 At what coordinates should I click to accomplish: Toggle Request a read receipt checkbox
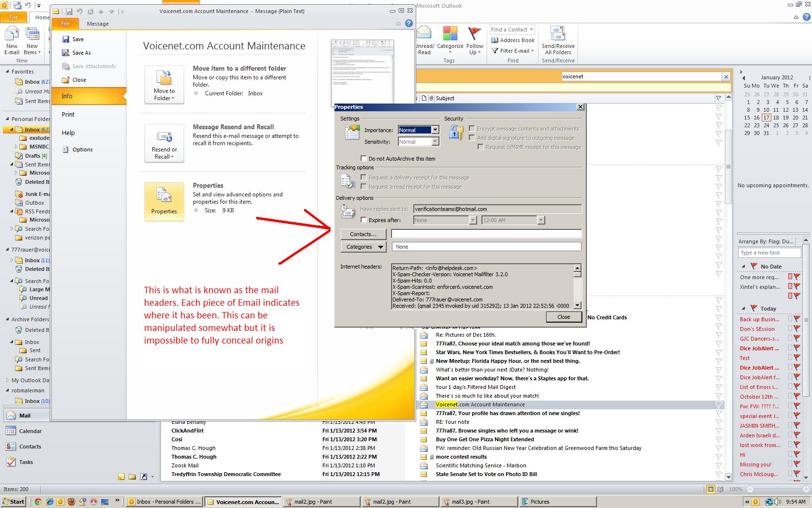coord(363,187)
